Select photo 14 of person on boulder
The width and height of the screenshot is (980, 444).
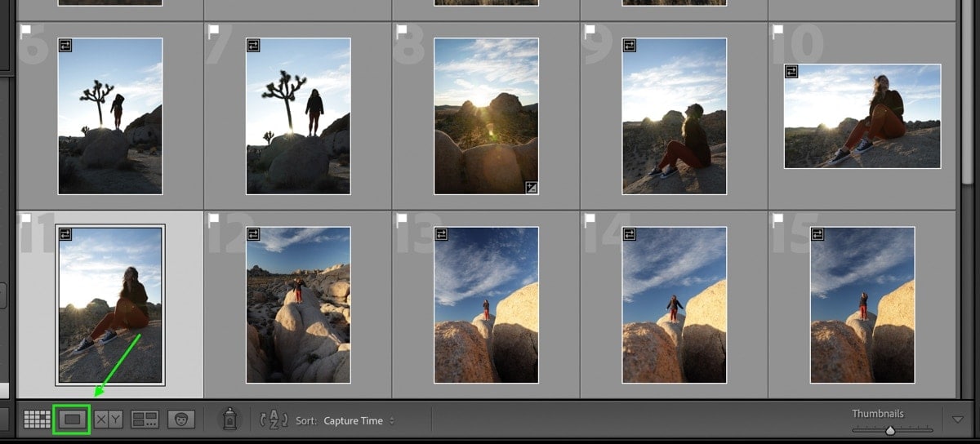[674, 305]
